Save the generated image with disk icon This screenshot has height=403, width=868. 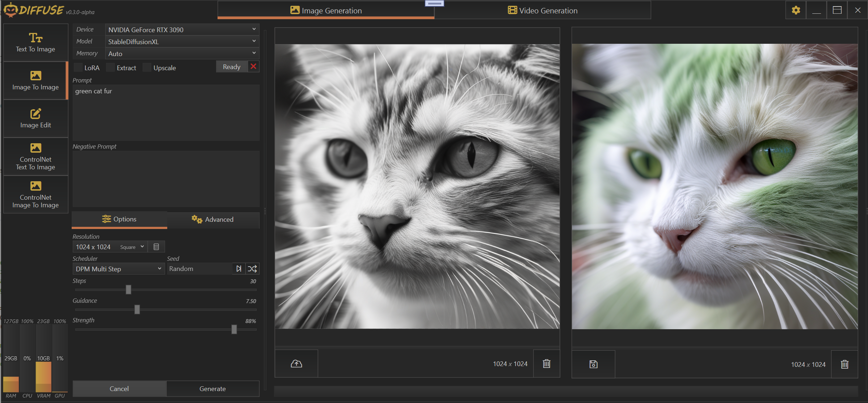[x=593, y=364]
